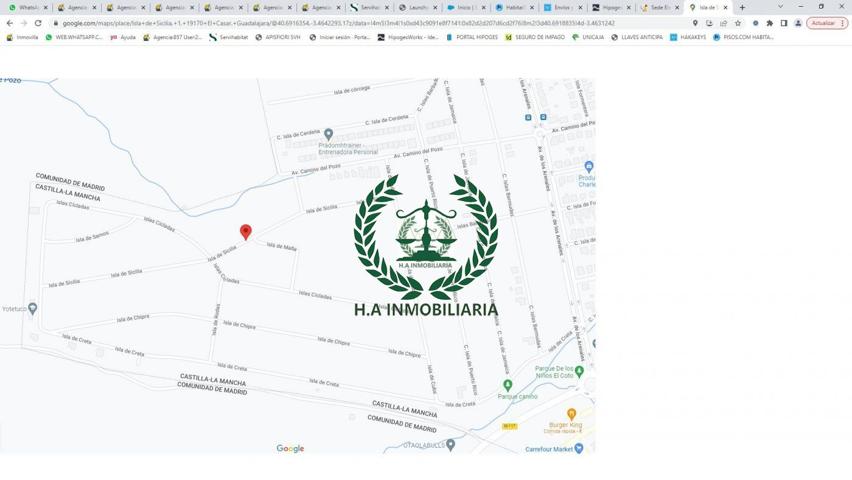This screenshot has width=852, height=480.
Task: Click the Burger King map marker
Action: click(x=571, y=414)
